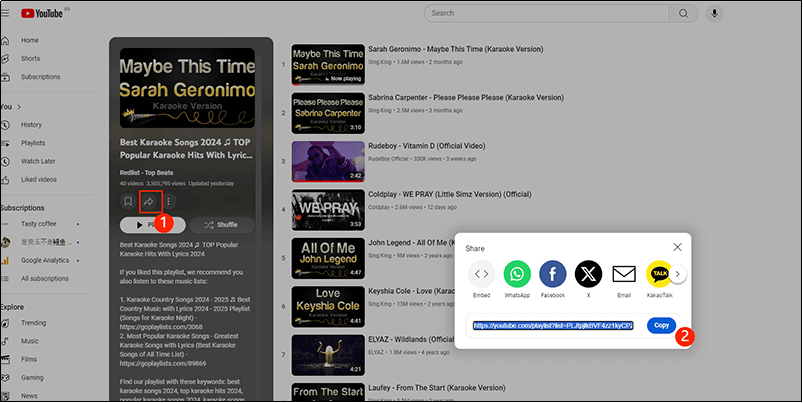Open All subscriptions list
803x403 pixels.
(45, 279)
